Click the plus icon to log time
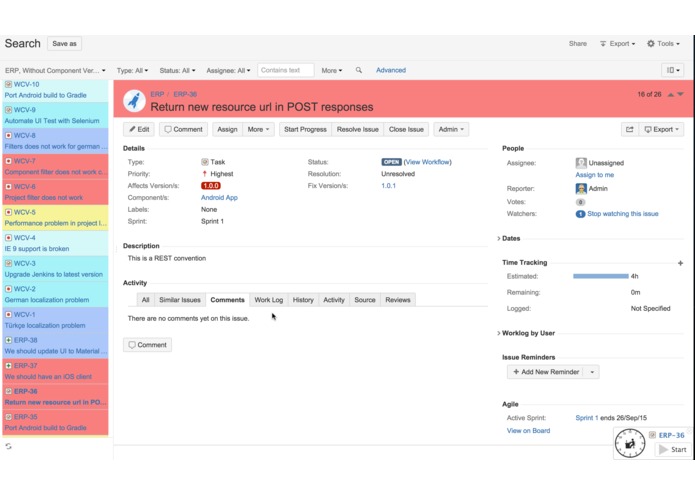695x494 pixels. [x=680, y=263]
